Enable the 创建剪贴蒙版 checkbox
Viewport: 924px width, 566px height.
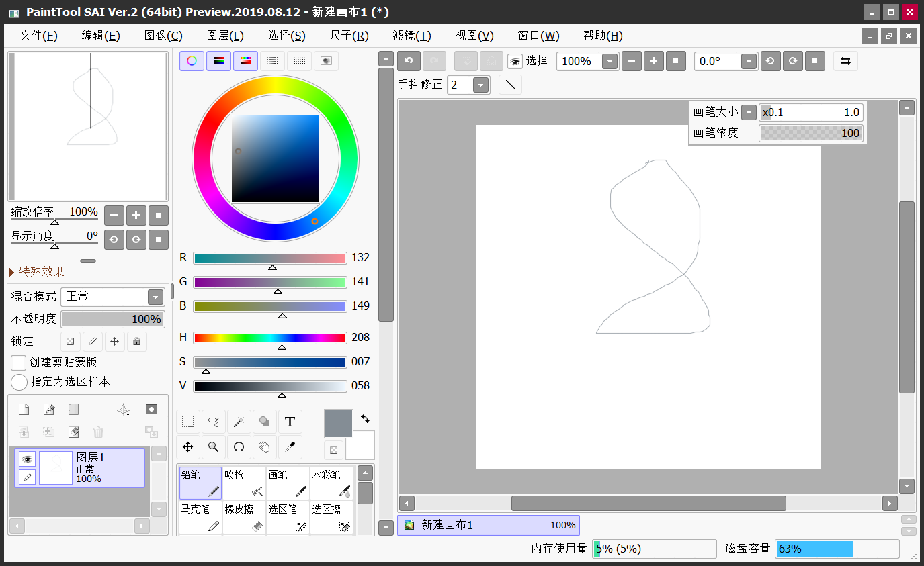point(19,363)
